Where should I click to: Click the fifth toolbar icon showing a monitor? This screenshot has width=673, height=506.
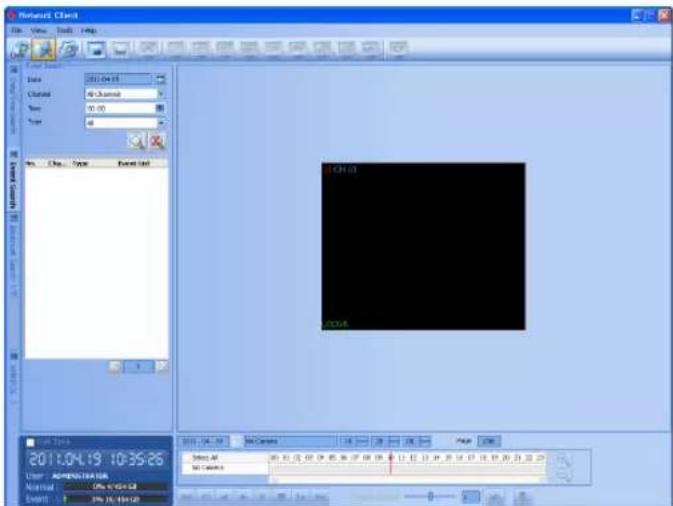click(x=121, y=49)
